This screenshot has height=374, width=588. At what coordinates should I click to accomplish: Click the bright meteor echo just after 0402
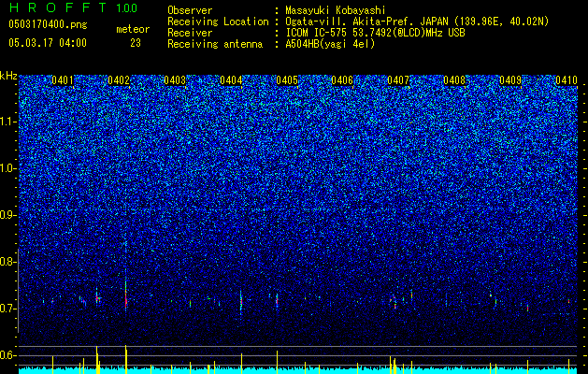126,296
